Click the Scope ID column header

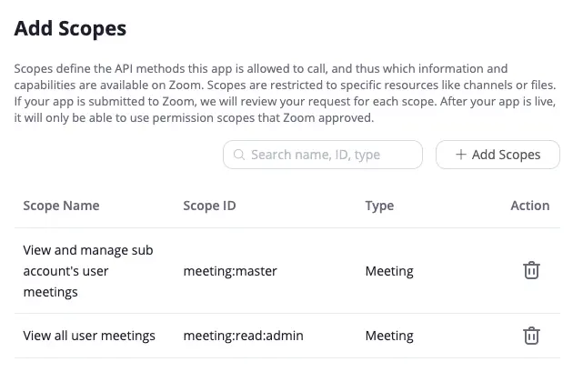click(209, 206)
